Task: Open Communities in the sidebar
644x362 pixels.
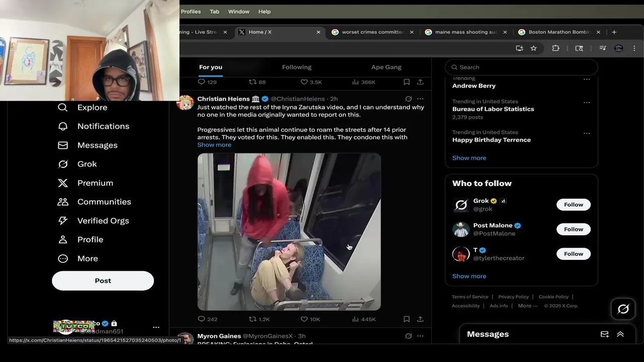Action: click(x=94, y=202)
